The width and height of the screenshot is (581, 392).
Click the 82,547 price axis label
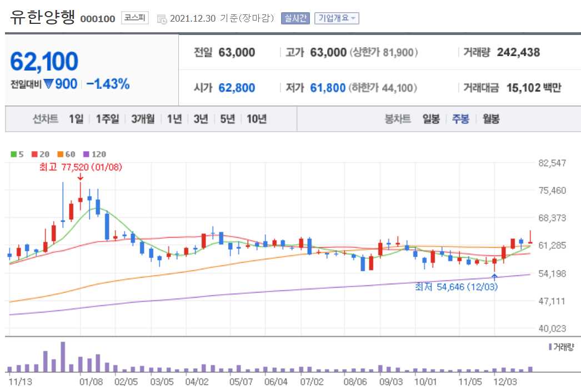(x=552, y=163)
